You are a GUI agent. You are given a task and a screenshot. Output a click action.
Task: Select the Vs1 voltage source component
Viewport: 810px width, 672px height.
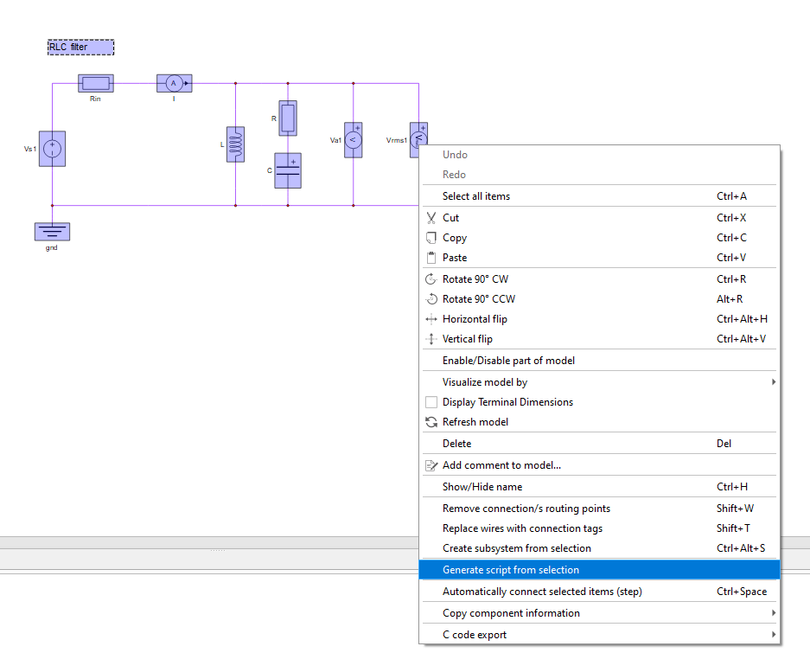(x=52, y=149)
